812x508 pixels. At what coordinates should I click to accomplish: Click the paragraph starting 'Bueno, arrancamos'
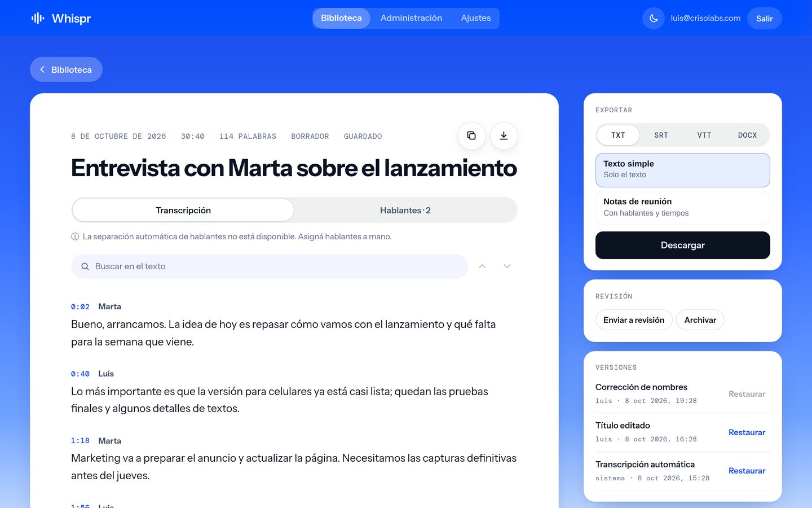[x=283, y=333]
